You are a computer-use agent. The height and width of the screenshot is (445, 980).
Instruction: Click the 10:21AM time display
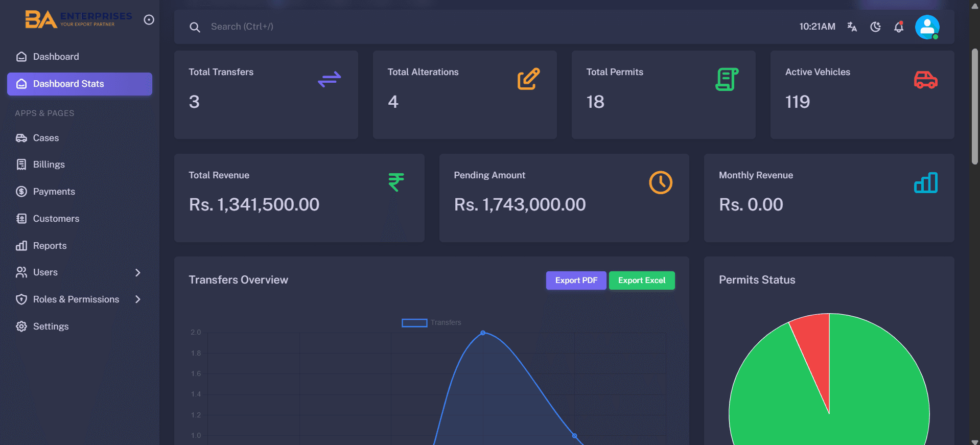point(817,27)
